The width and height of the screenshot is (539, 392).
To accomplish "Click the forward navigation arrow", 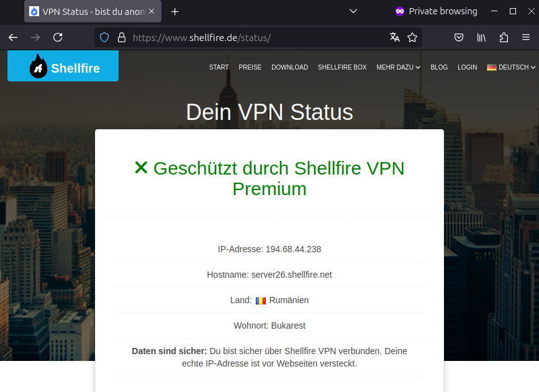I will click(35, 37).
